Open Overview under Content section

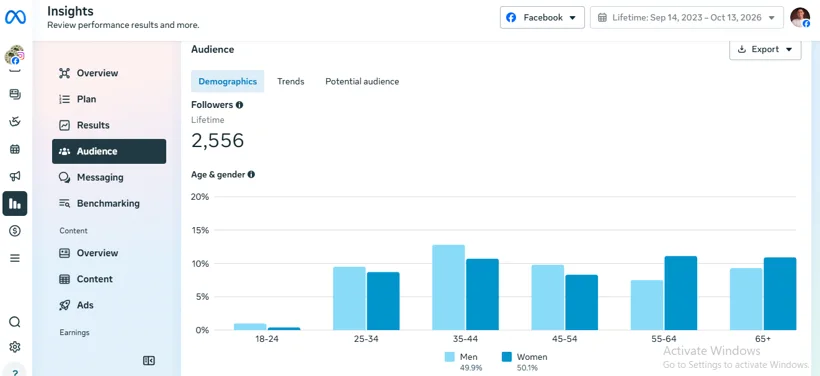(x=109, y=253)
